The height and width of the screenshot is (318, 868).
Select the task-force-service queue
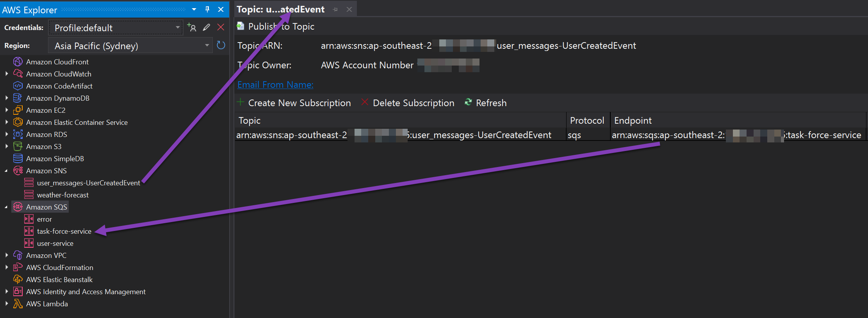(x=64, y=231)
